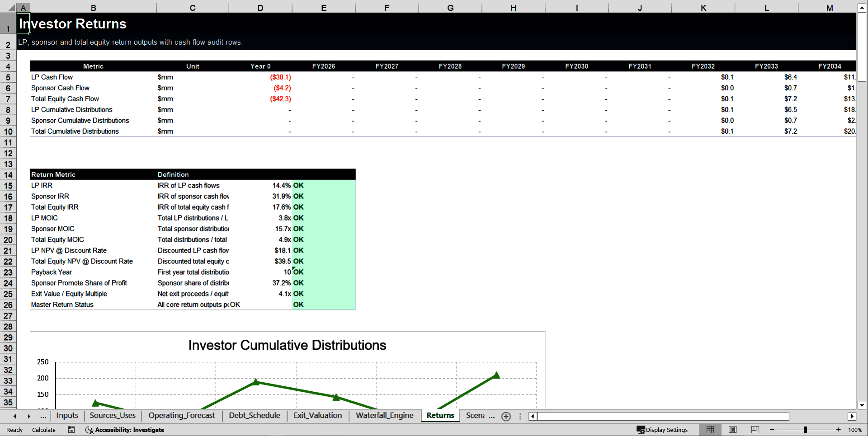Select row 26 header
Image resolution: width=868 pixels, height=436 pixels.
(x=8, y=305)
